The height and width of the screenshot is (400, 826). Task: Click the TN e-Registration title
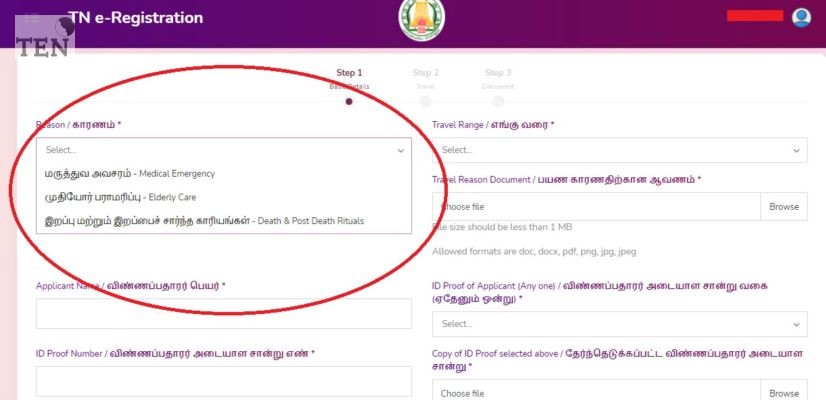(x=136, y=18)
